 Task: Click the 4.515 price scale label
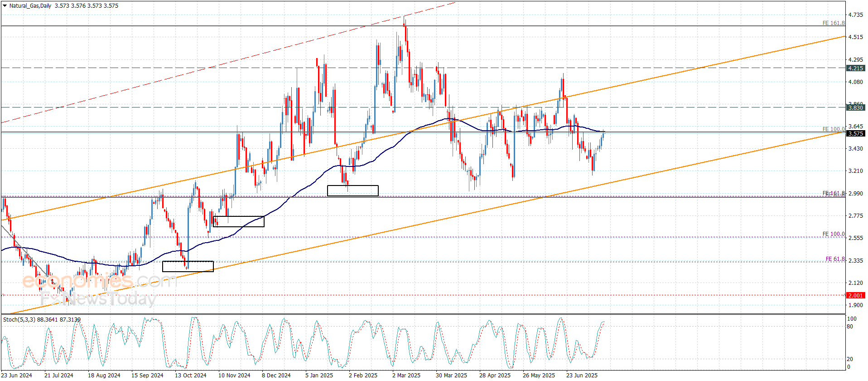click(856, 37)
